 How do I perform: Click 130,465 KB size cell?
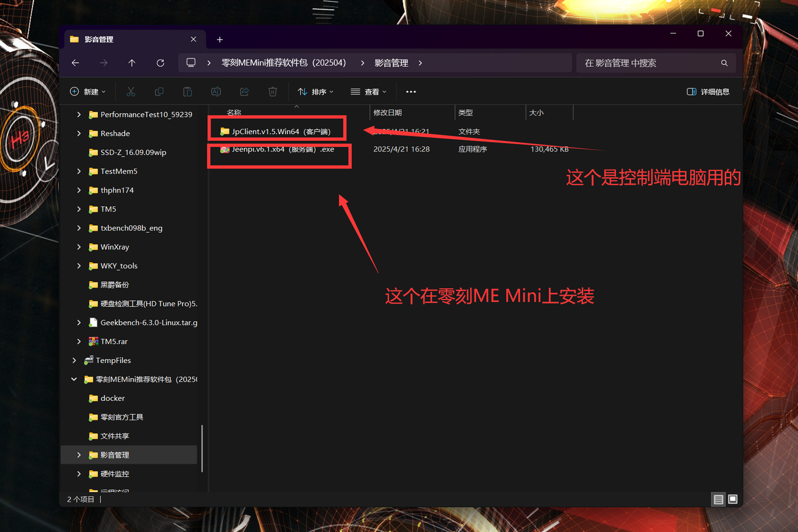tap(549, 149)
